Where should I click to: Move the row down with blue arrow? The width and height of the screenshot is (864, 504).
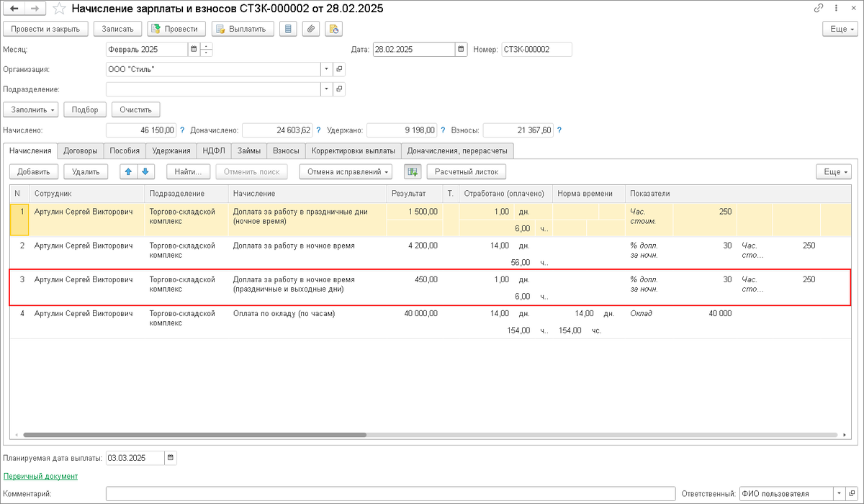coord(145,172)
